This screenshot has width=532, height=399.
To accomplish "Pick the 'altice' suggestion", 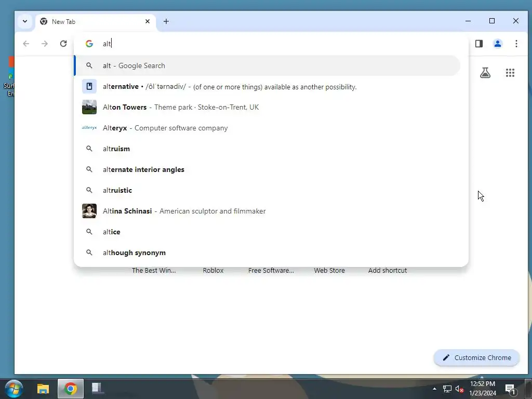I will coord(268,232).
